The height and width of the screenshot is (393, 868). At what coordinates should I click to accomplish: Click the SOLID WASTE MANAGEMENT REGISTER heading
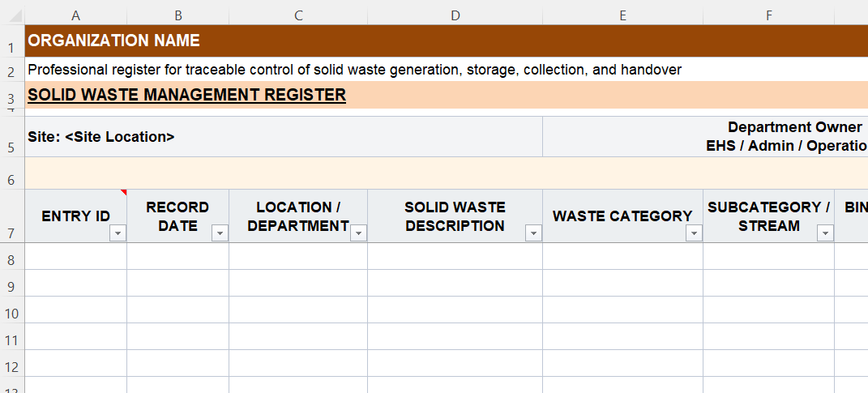pyautogui.click(x=187, y=96)
